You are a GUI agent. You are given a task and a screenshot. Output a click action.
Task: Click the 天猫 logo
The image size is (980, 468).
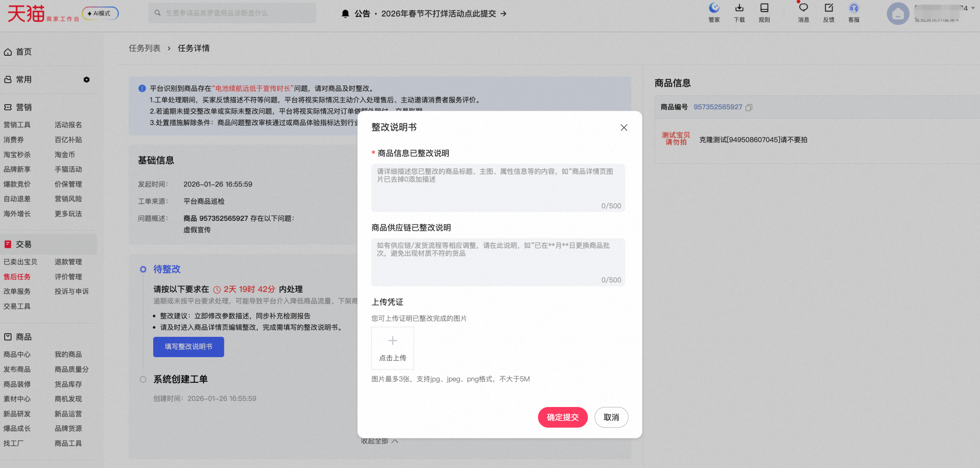tap(26, 14)
